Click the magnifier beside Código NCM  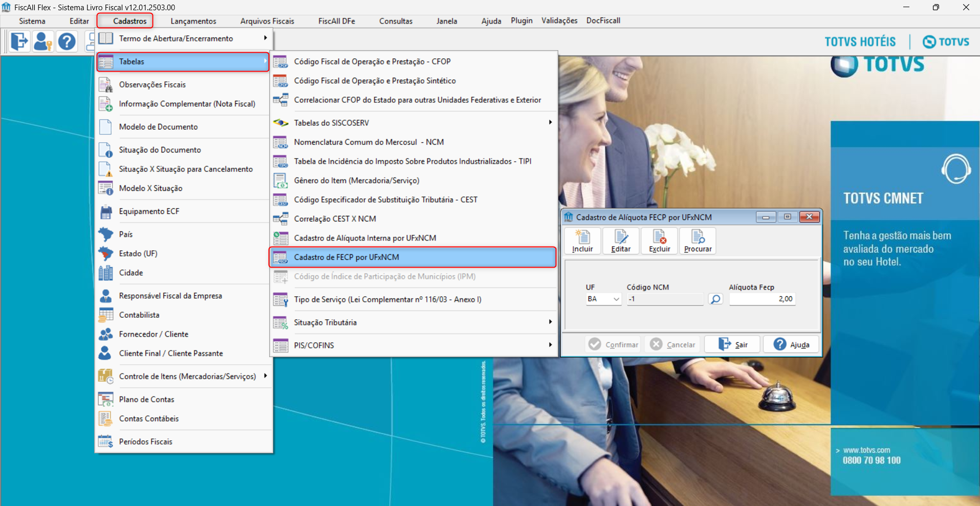(x=715, y=299)
